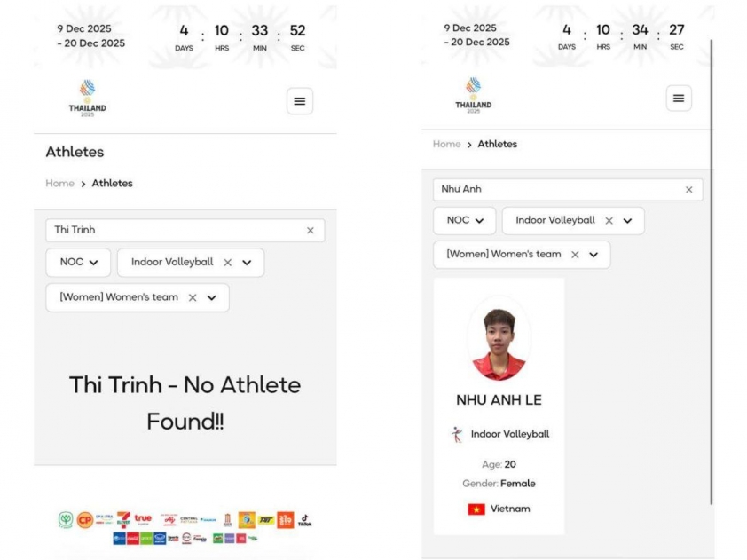This screenshot has height=560, width=747.
Task: Expand Indoor Volleyball dropdown arrow, left panel
Action: point(247,263)
